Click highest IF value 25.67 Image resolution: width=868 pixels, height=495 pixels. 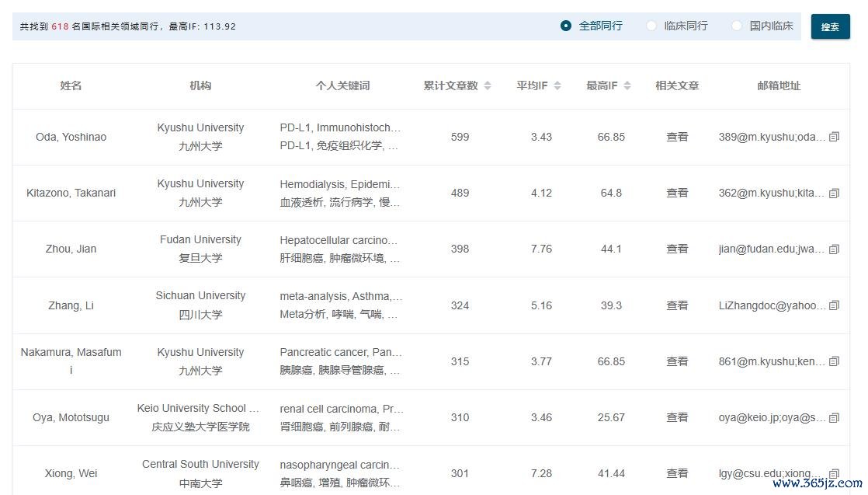[611, 417]
